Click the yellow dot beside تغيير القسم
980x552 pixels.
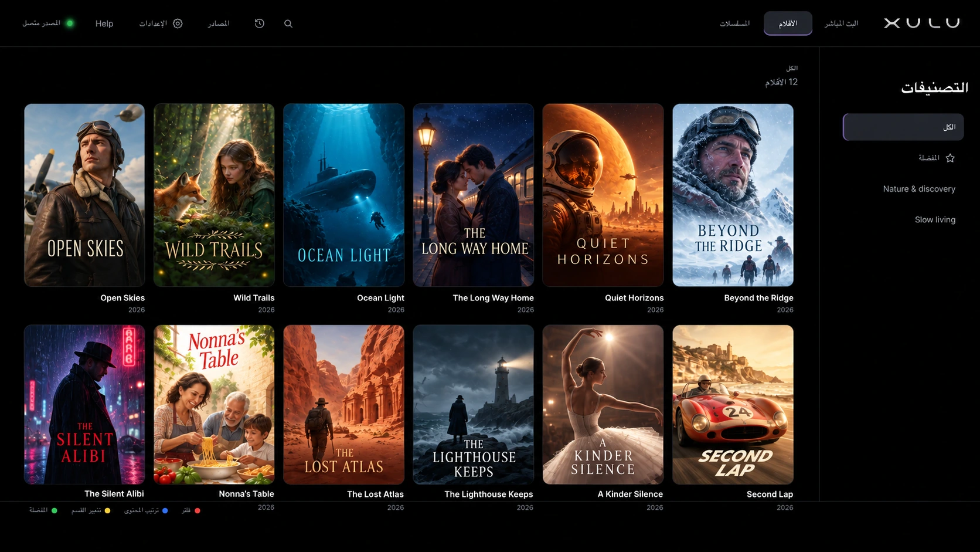coord(107,510)
